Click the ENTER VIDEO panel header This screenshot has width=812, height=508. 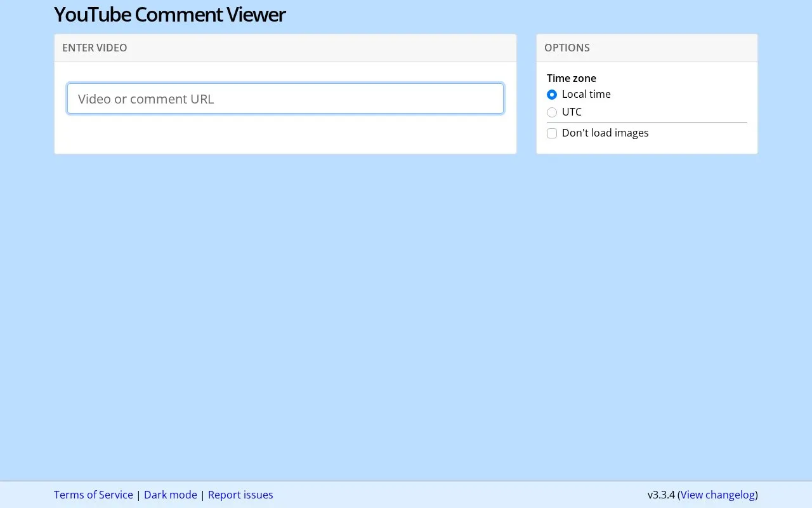pyautogui.click(x=285, y=48)
